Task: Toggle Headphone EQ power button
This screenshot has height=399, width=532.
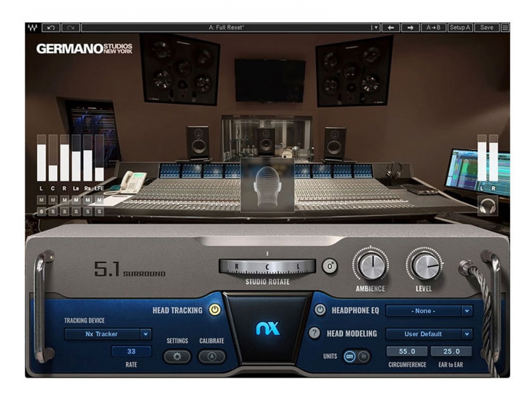Action: [x=320, y=310]
